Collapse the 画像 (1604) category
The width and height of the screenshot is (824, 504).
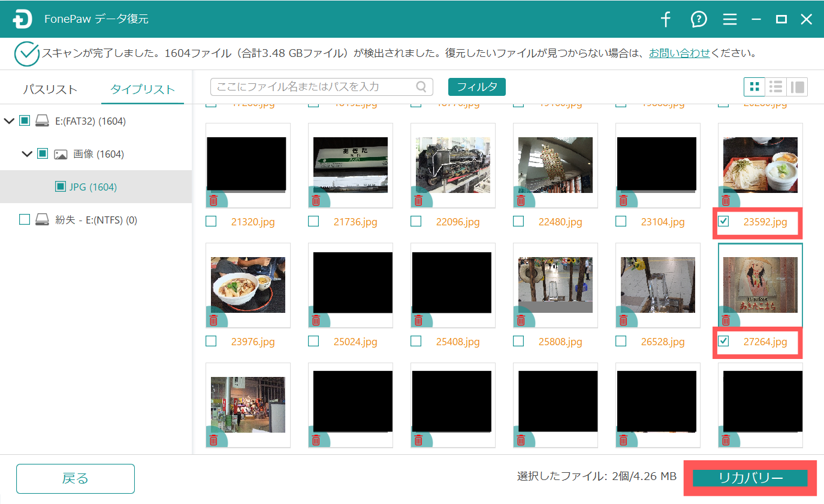[x=27, y=154]
